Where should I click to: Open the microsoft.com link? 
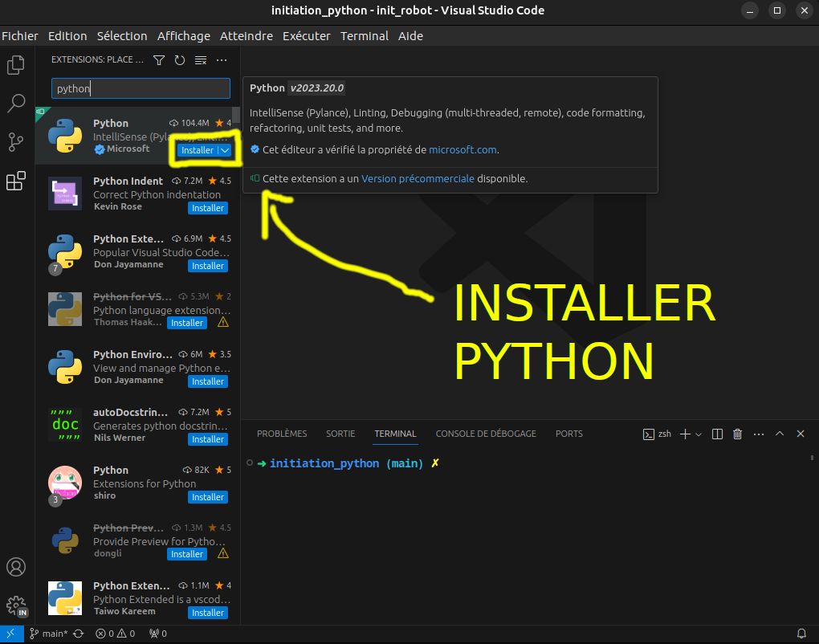pos(462,150)
